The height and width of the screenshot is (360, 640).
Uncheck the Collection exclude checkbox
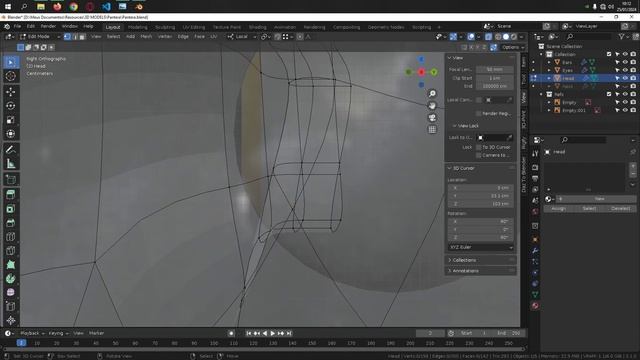(609, 54)
